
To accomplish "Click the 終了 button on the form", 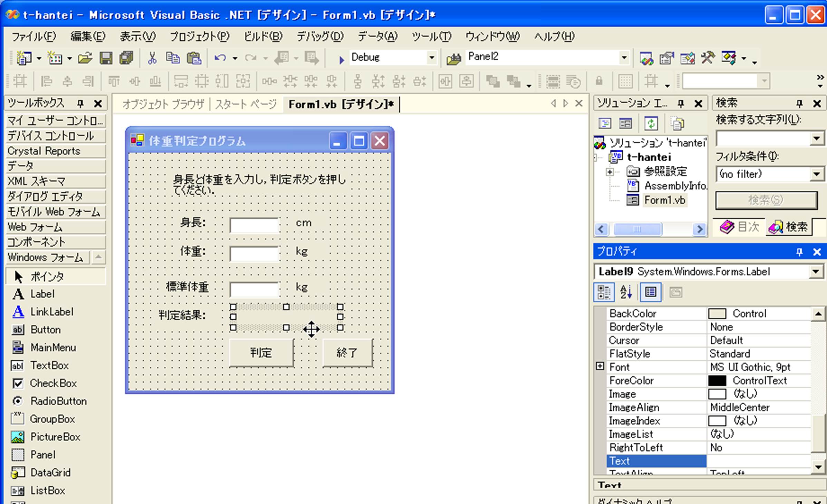I will pos(347,352).
